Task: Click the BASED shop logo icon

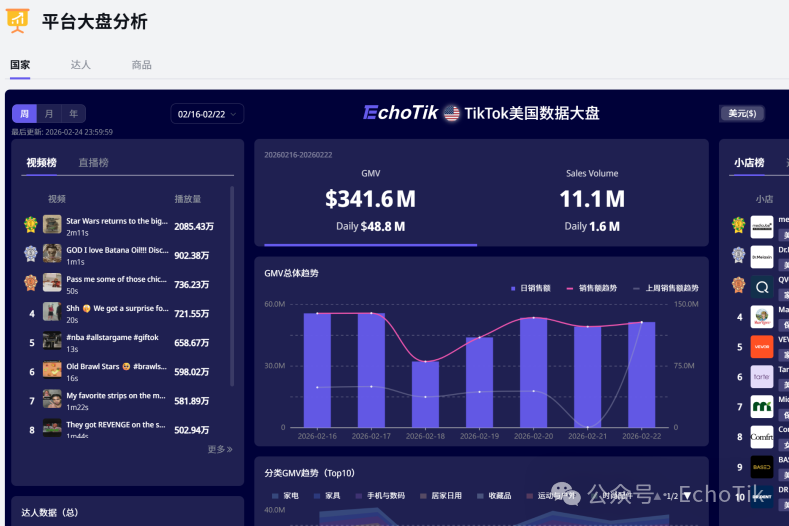Action: [x=762, y=466]
